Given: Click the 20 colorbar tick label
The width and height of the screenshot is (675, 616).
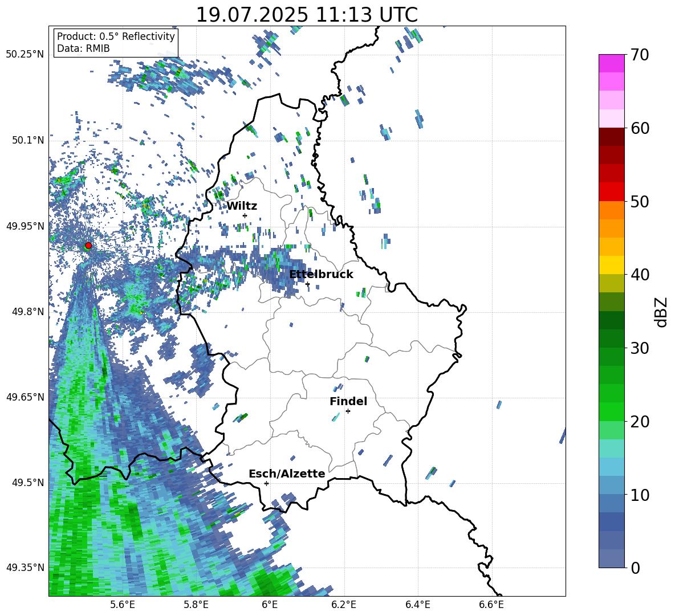Looking at the screenshot, I should pyautogui.click(x=640, y=422).
